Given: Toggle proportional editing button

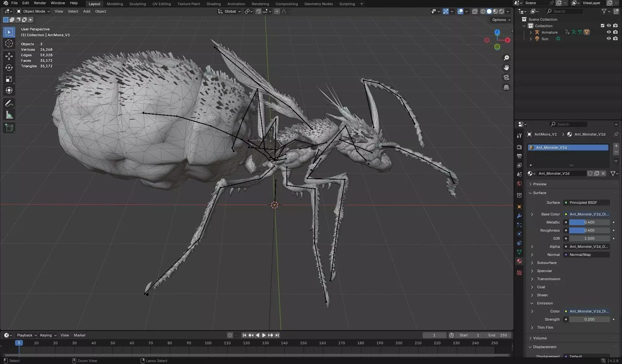Looking at the screenshot, I should 277,11.
